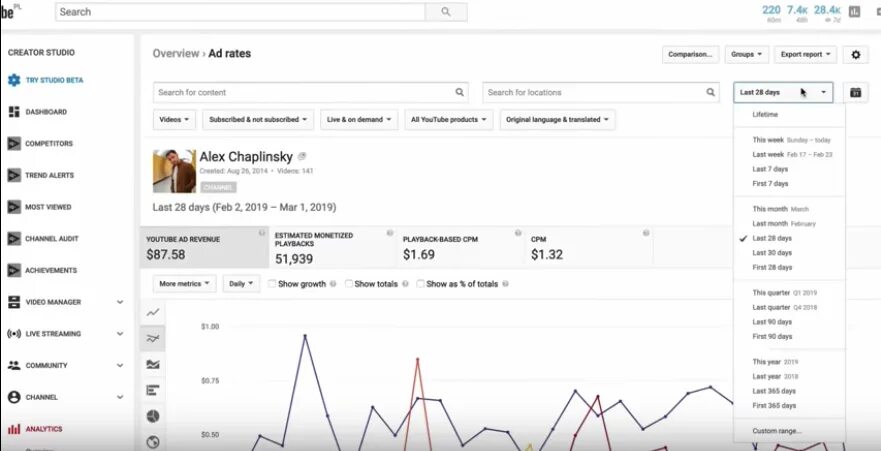The image size is (881, 451).
Task: Open Trend Alerts in the sidebar
Action: click(x=49, y=175)
